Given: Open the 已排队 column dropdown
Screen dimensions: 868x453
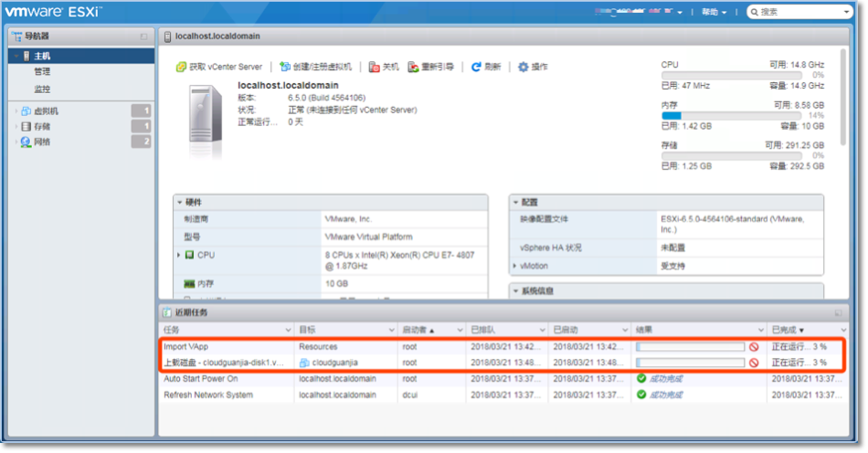Looking at the screenshot, I should click(x=542, y=331).
